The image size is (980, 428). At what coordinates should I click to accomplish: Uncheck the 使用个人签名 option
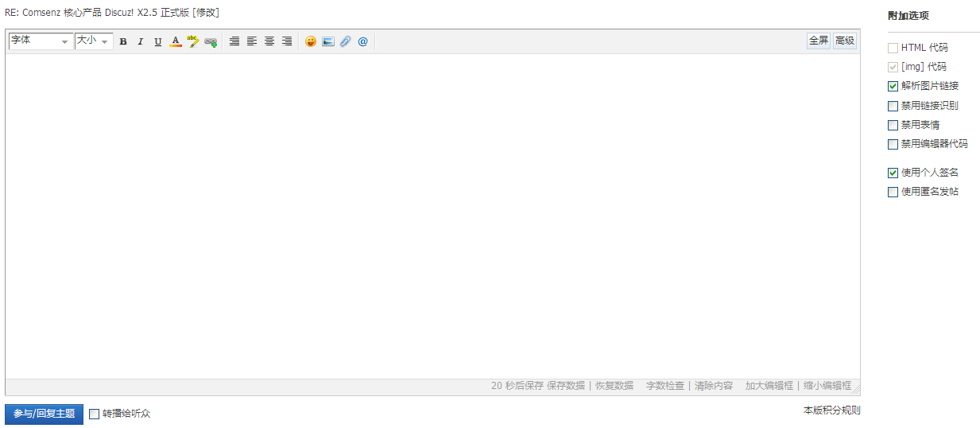(893, 173)
